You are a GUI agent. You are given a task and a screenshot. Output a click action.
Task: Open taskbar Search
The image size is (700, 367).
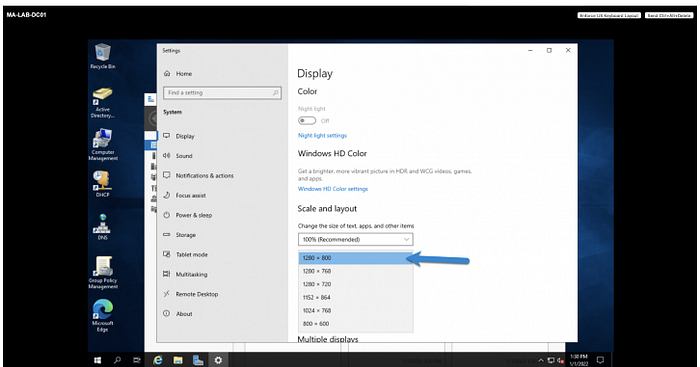point(117,360)
